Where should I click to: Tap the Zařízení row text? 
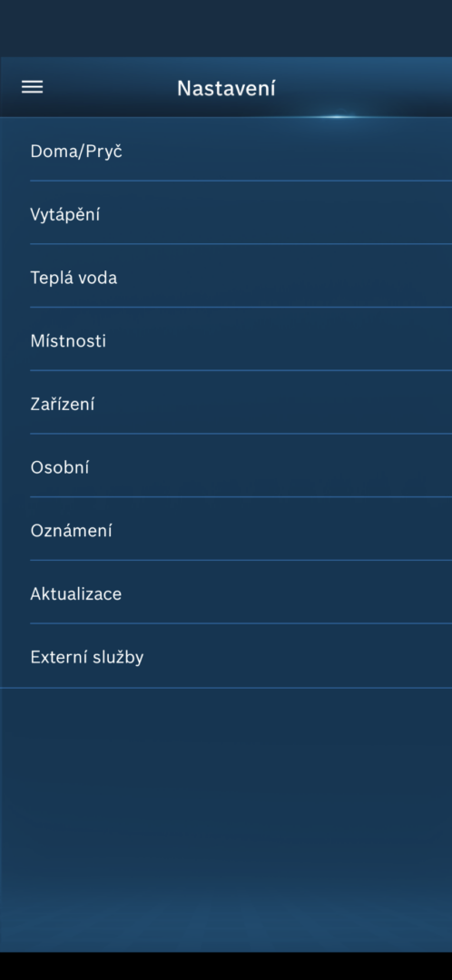pos(63,404)
